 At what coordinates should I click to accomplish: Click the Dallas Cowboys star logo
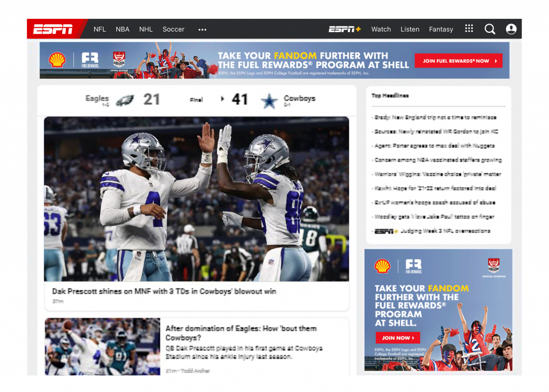tap(269, 100)
